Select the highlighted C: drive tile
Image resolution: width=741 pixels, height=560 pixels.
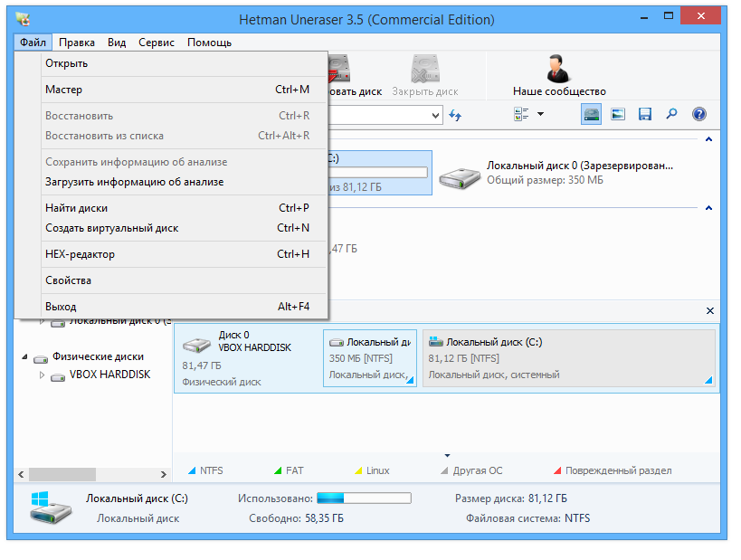(x=379, y=173)
